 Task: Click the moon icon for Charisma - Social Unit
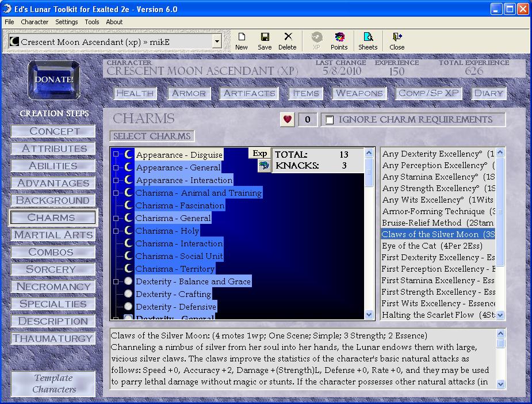(x=128, y=256)
